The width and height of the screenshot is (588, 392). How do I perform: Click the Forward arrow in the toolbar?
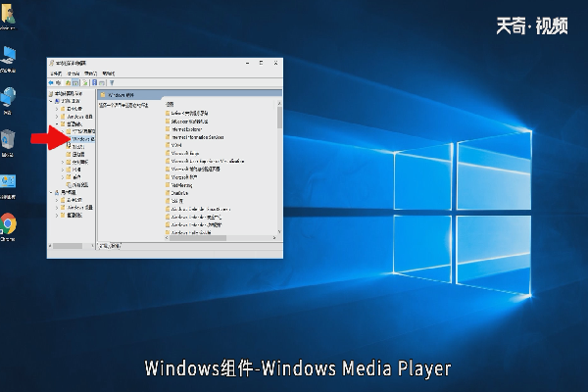58,83
